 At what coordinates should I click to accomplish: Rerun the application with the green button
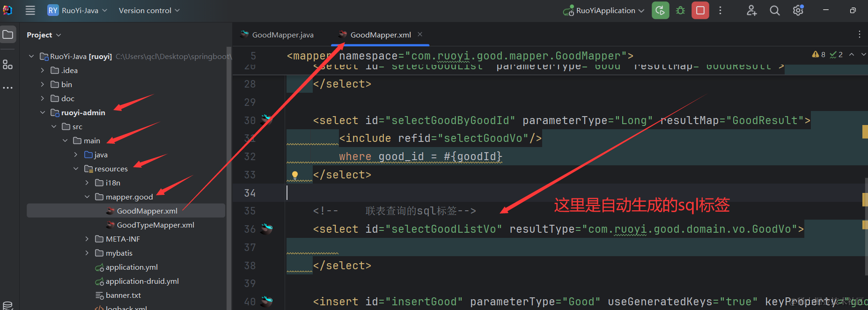(x=660, y=10)
